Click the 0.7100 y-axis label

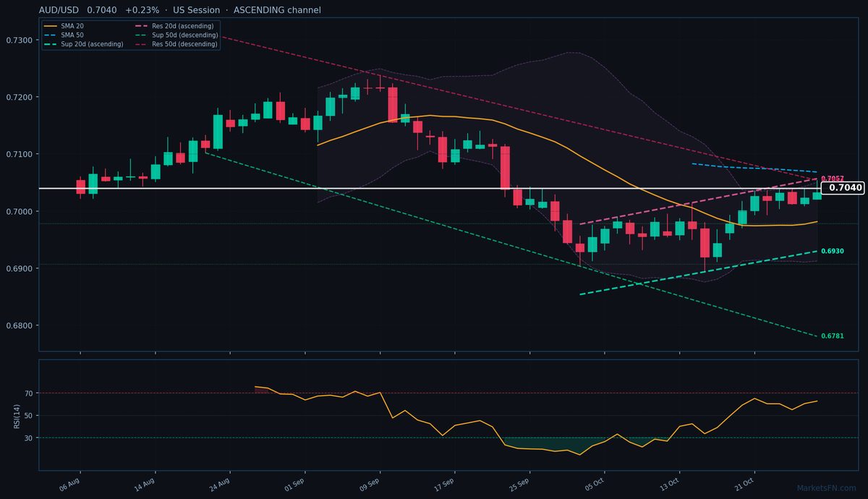click(x=19, y=154)
